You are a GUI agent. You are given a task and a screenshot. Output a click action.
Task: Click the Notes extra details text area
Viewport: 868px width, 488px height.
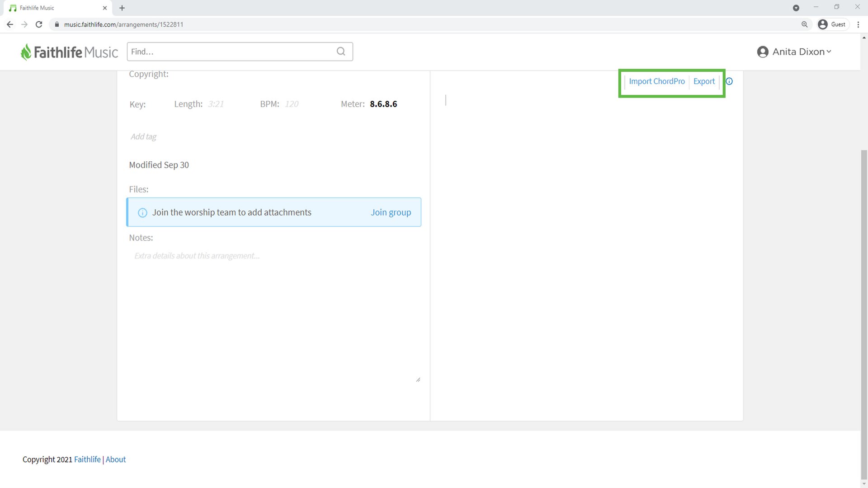coord(274,316)
